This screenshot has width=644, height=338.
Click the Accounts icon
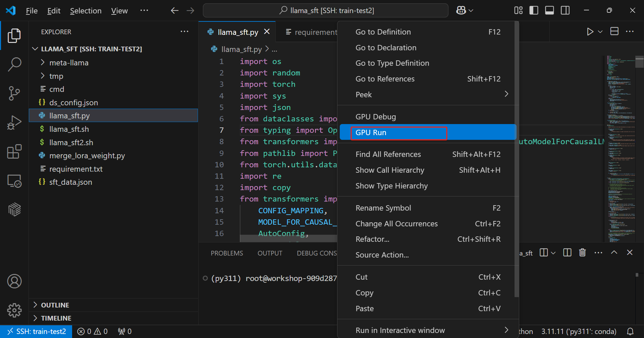pos(14,281)
